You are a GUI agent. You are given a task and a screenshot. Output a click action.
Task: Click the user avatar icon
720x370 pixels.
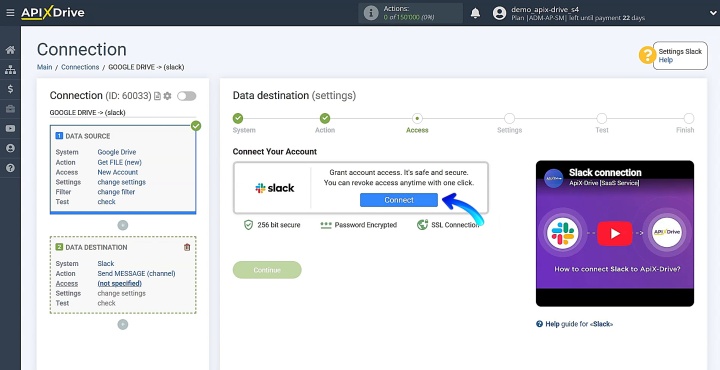(x=499, y=13)
